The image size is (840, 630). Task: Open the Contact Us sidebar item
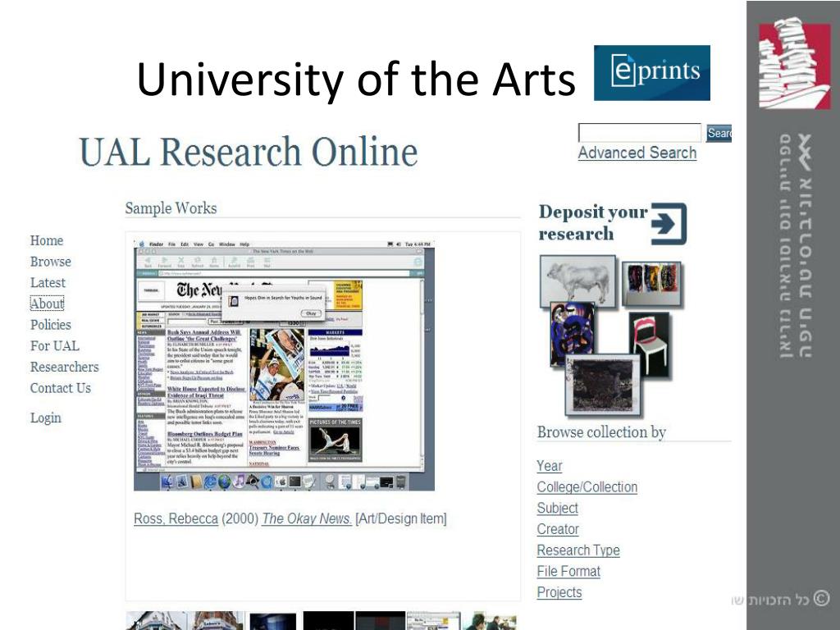point(61,388)
